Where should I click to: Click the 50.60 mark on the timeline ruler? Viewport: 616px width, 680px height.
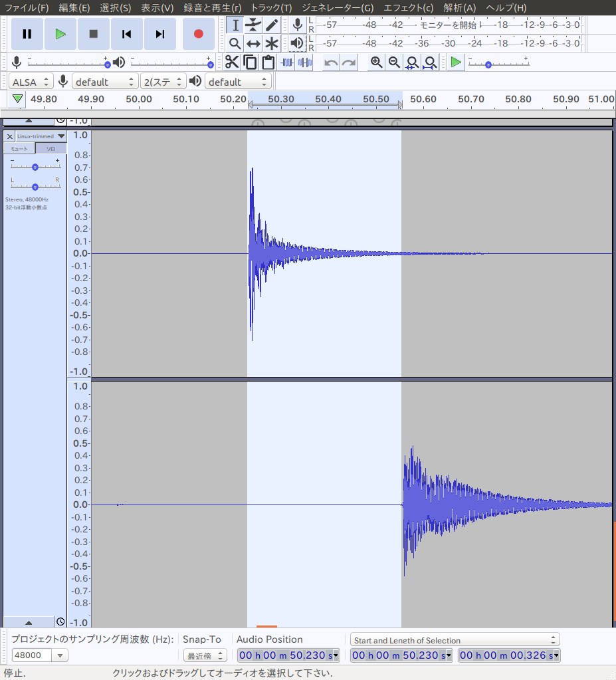tap(423, 99)
